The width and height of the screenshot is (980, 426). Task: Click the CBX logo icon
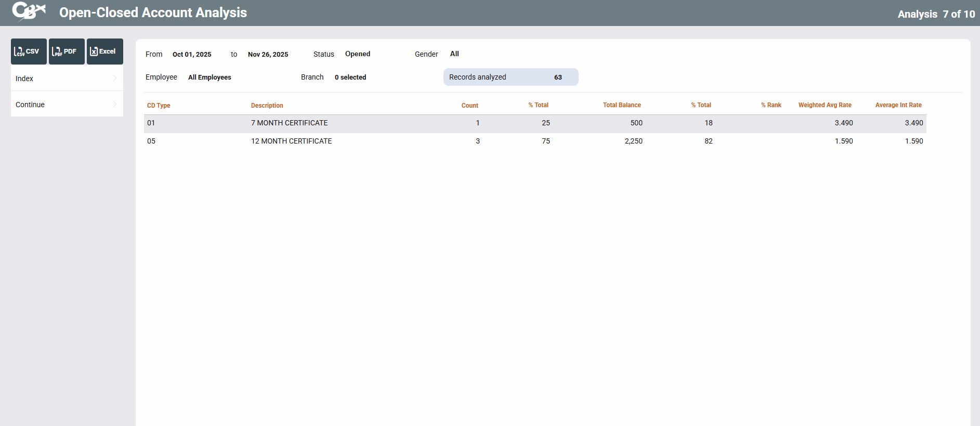29,11
